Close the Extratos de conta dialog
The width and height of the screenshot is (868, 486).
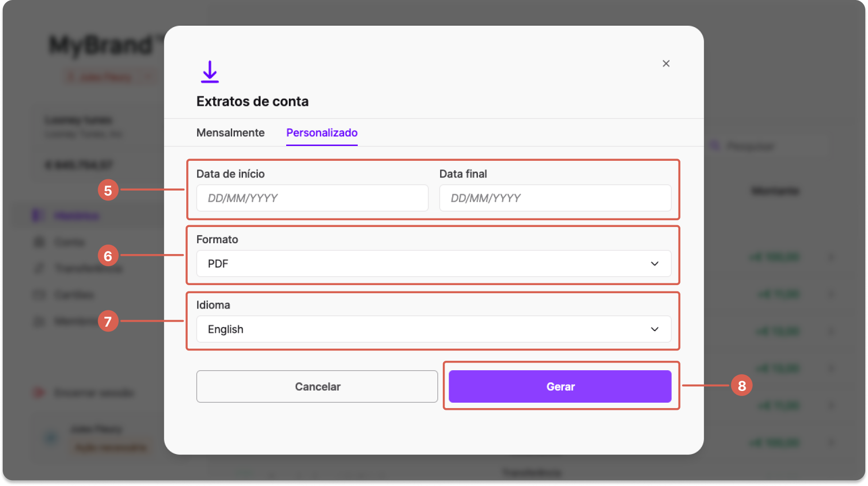pos(666,64)
